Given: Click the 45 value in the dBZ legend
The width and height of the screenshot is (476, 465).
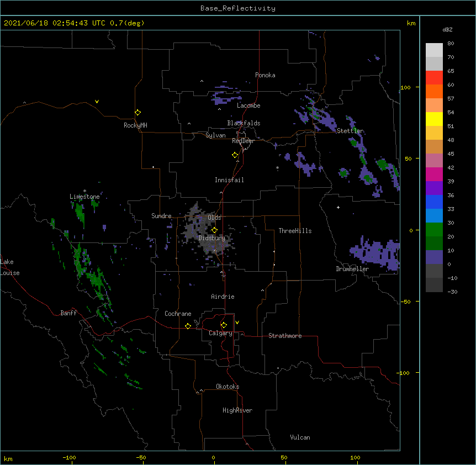Looking at the screenshot, I should pos(451,154).
